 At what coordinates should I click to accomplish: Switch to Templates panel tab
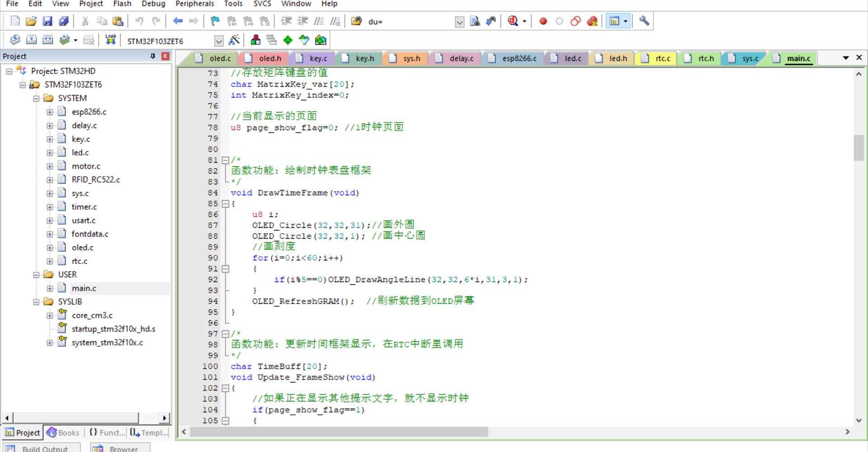pos(149,433)
